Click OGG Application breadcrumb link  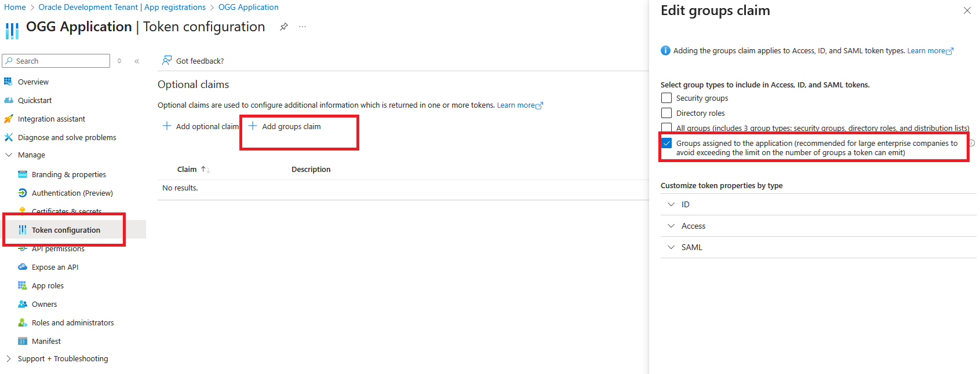[x=248, y=7]
